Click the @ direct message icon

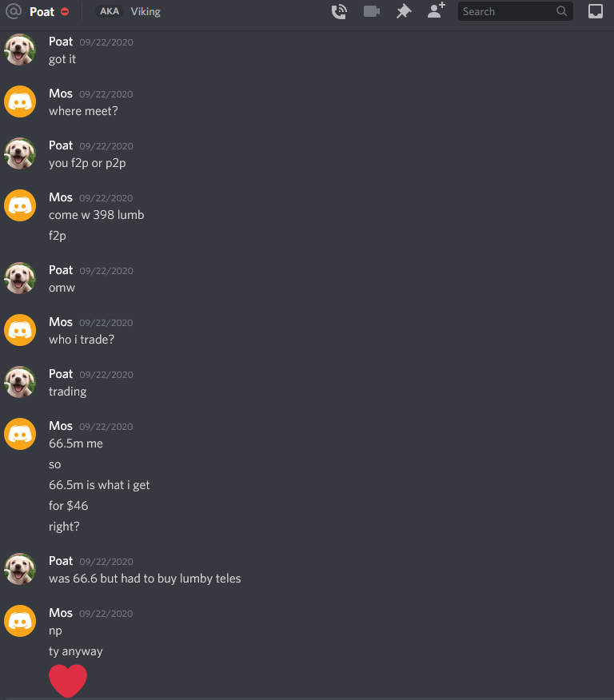point(14,11)
